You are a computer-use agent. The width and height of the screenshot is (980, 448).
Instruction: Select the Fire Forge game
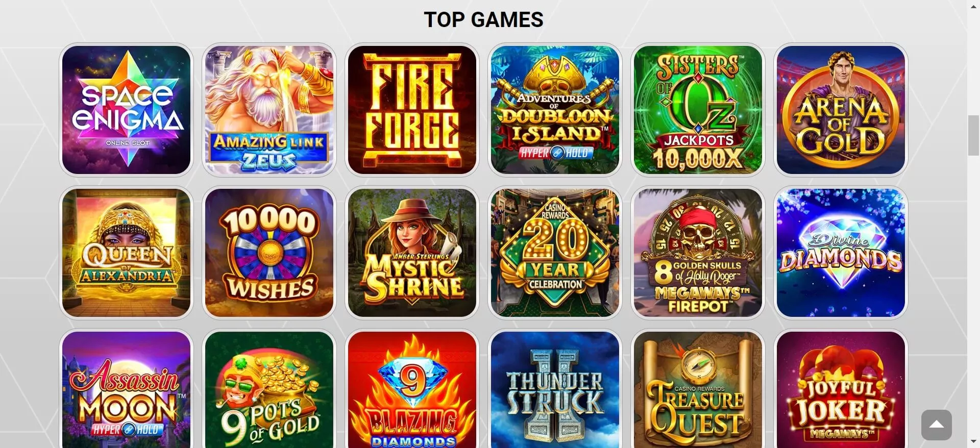pyautogui.click(x=412, y=110)
